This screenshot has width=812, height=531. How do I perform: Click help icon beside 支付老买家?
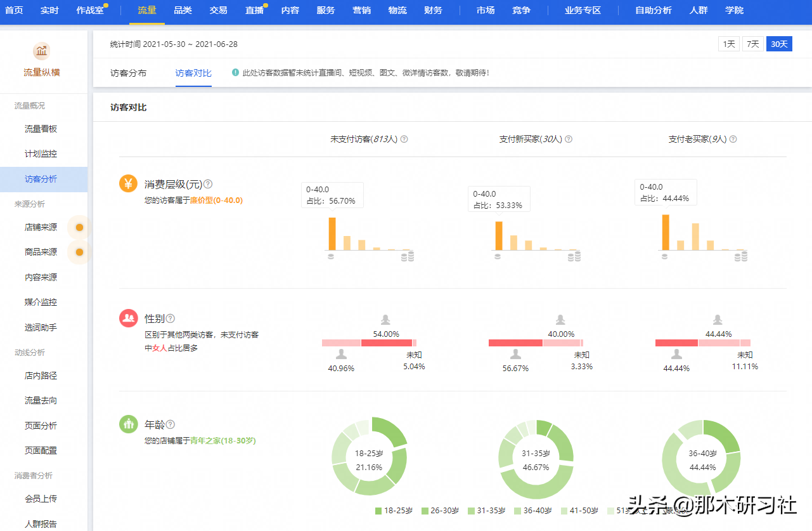pos(733,139)
